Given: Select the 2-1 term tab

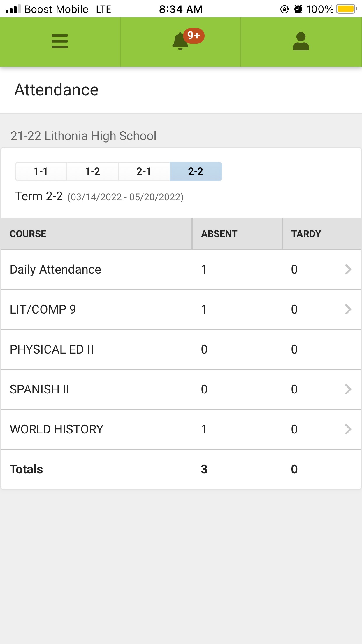Looking at the screenshot, I should [x=144, y=171].
